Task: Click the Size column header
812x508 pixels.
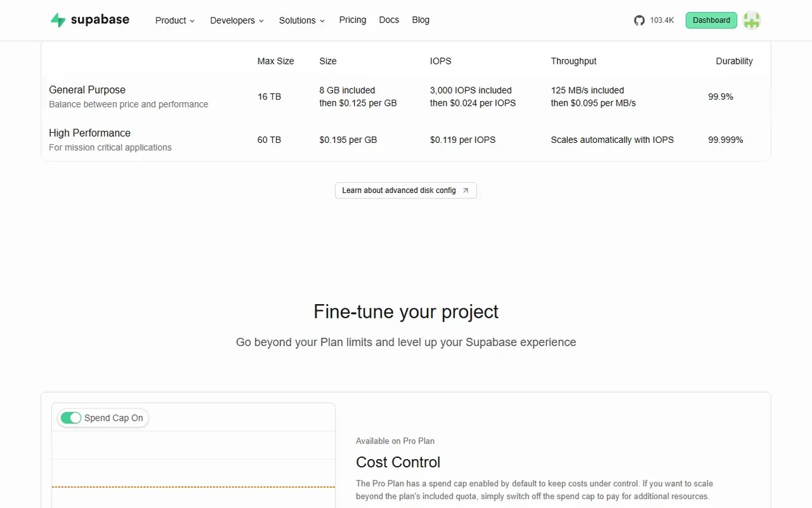Action: (328, 61)
